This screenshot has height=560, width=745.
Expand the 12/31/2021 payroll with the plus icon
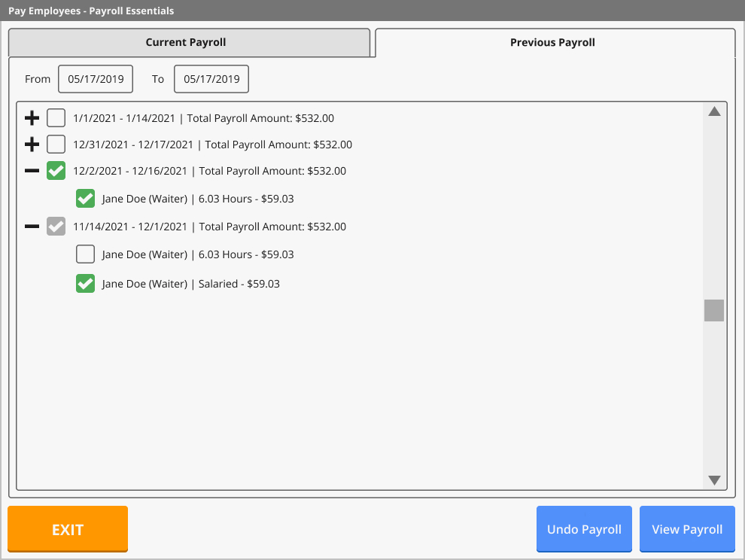click(x=30, y=144)
